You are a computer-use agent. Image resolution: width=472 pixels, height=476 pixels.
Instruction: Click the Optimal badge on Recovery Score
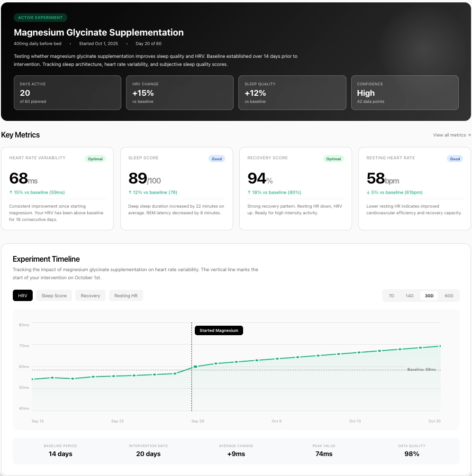pyautogui.click(x=334, y=159)
